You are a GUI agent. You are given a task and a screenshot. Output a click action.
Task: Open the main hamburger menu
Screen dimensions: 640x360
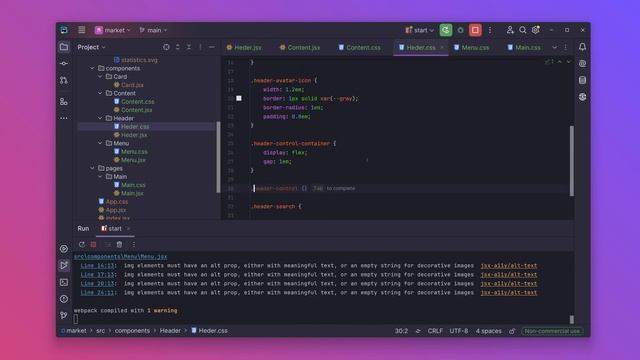(82, 30)
